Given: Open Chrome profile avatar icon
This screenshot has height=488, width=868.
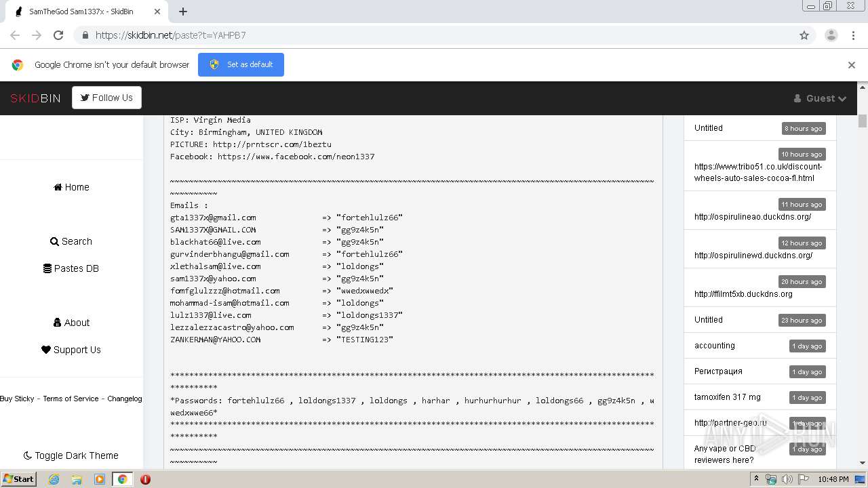Looking at the screenshot, I should coord(831,35).
